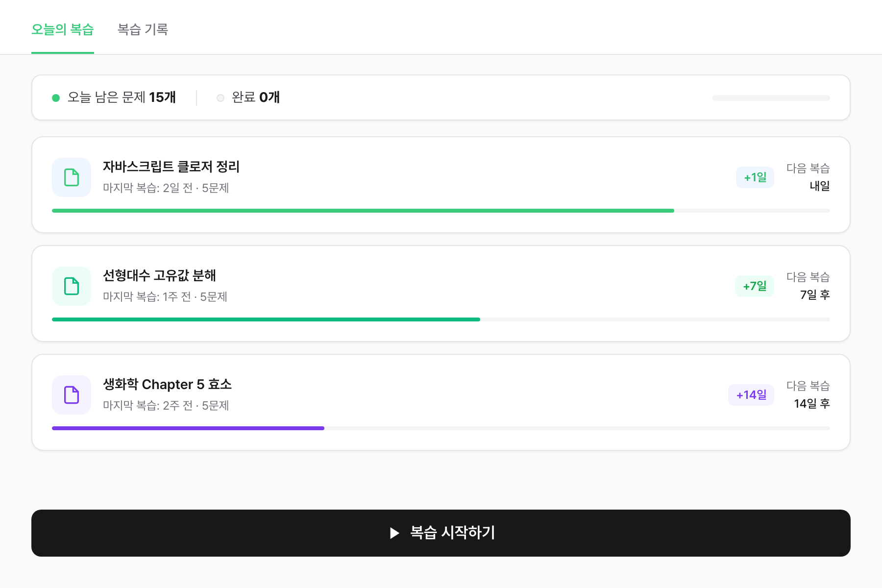Screen dimensions: 882x588
Task: Click the 자바스크립트 클로저 정리 document icon
Action: [72, 177]
